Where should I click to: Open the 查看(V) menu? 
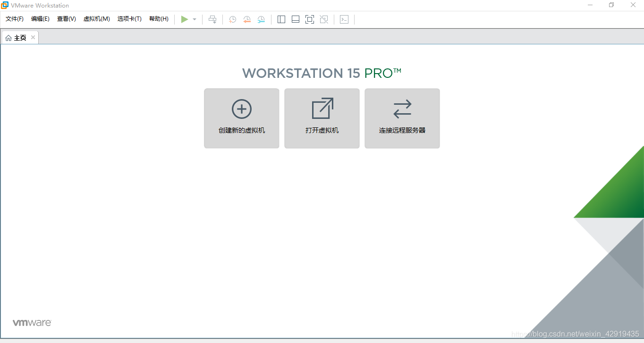pyautogui.click(x=67, y=19)
